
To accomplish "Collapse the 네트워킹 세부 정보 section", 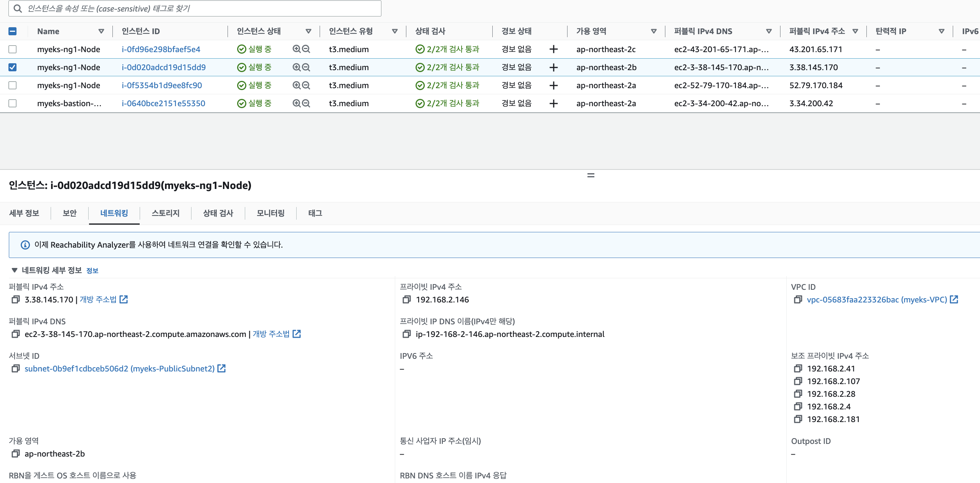I will [x=15, y=270].
